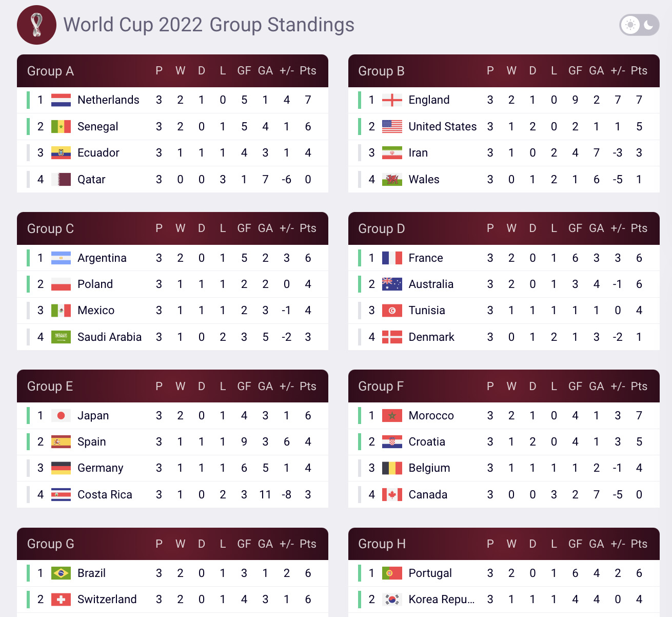Select the France team name
This screenshot has height=617, width=672.
click(426, 258)
